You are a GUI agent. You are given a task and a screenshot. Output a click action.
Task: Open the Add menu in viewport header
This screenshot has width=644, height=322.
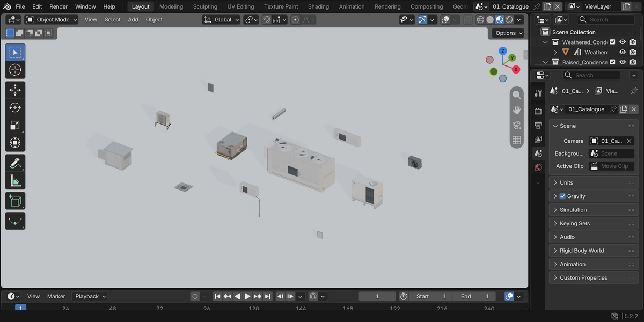(x=133, y=20)
